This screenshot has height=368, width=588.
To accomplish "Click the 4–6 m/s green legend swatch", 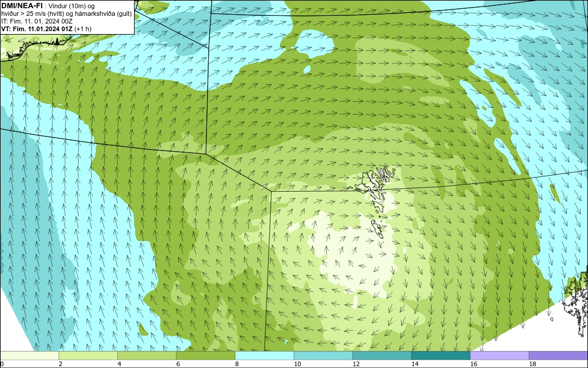I will [147, 355].
